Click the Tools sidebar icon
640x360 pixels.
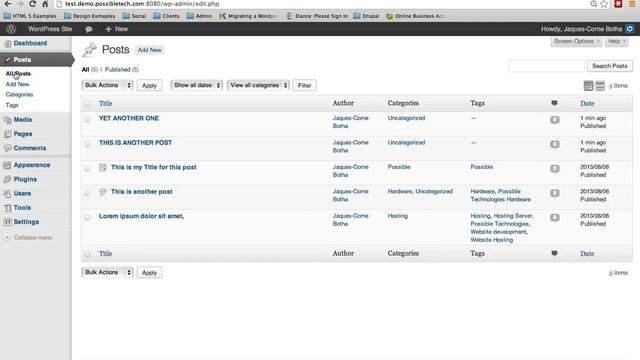[x=7, y=208]
